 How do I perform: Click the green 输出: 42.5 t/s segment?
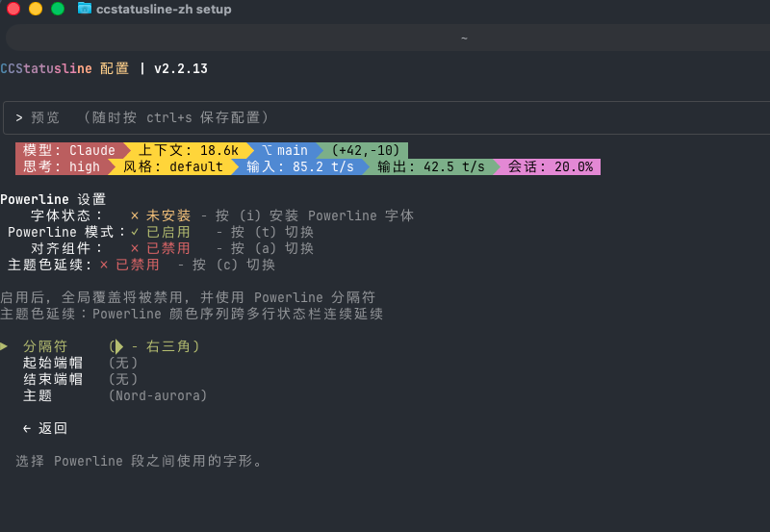coord(431,166)
